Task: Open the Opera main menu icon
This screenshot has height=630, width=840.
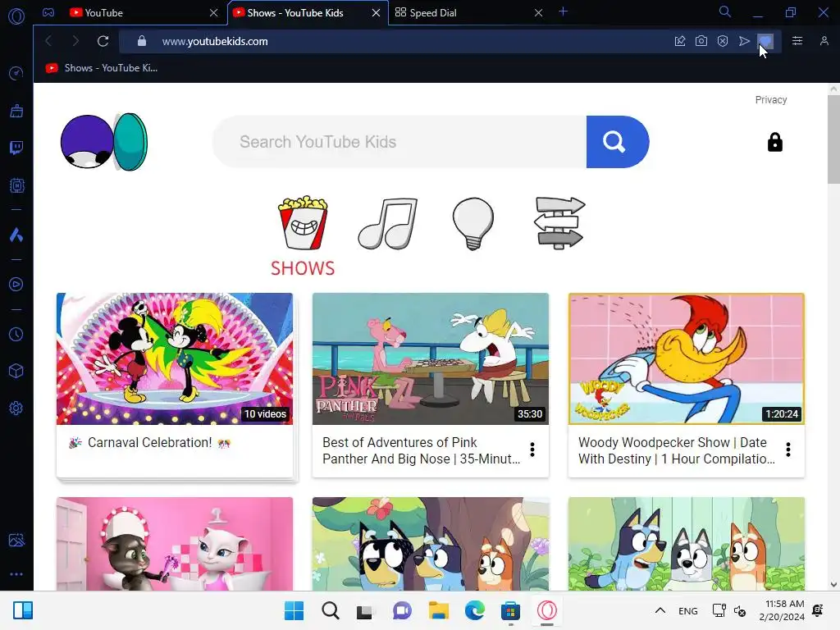Action: (x=16, y=16)
